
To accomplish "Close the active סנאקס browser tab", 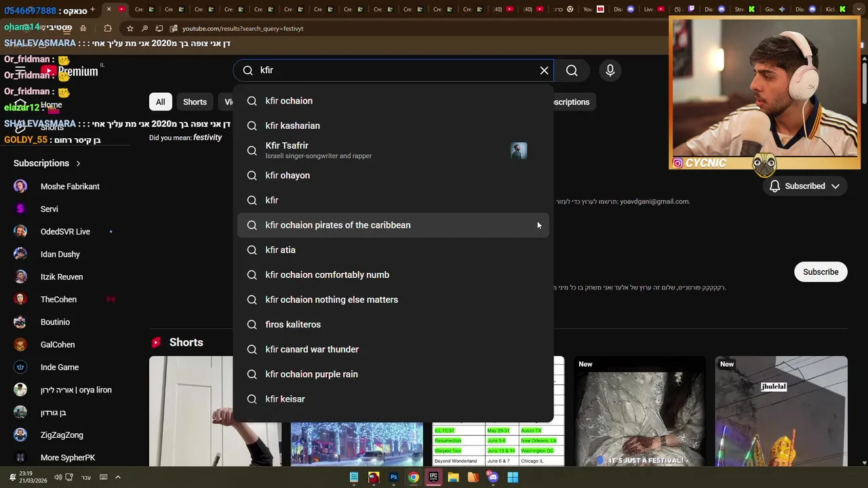I will pyautogui.click(x=108, y=9).
